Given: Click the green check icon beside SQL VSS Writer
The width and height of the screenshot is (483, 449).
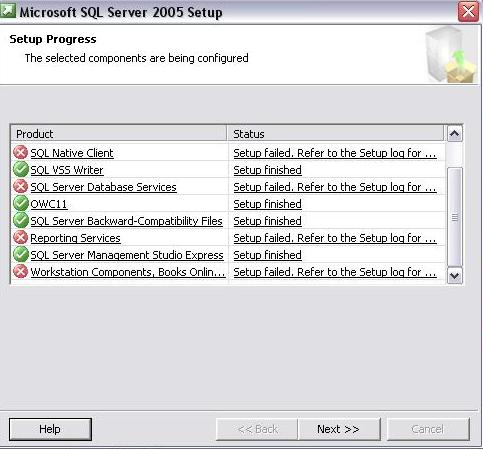Looking at the screenshot, I should (x=20, y=169).
